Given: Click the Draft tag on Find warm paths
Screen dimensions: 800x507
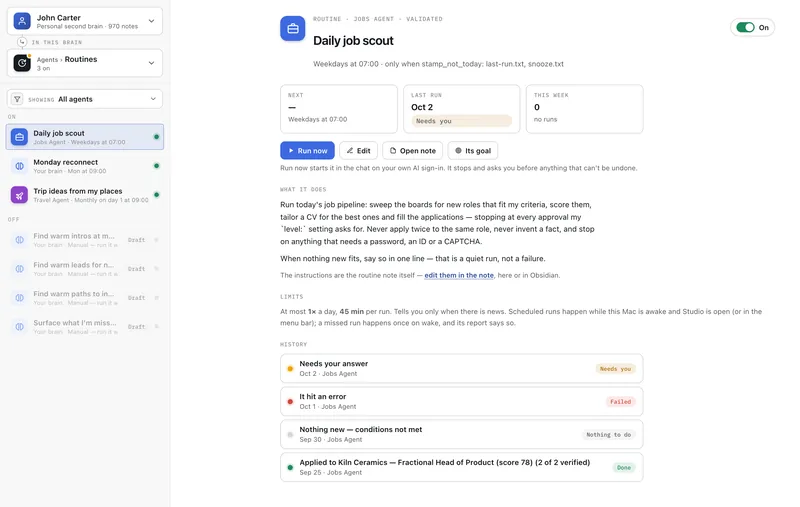Looking at the screenshot, I should (x=136, y=298).
